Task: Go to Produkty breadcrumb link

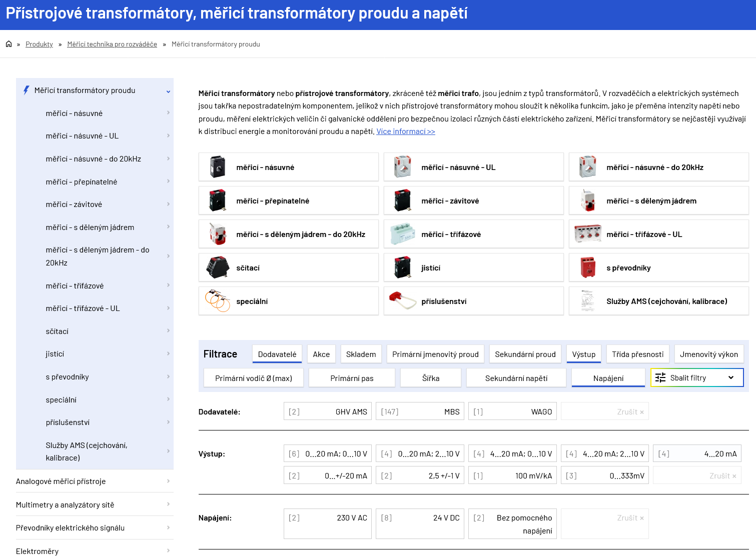Action: point(39,44)
